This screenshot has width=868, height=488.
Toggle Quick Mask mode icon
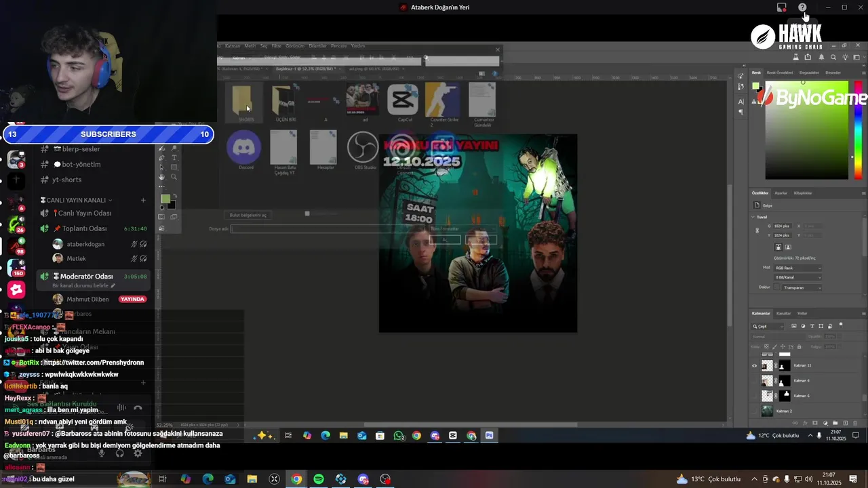[x=161, y=217]
